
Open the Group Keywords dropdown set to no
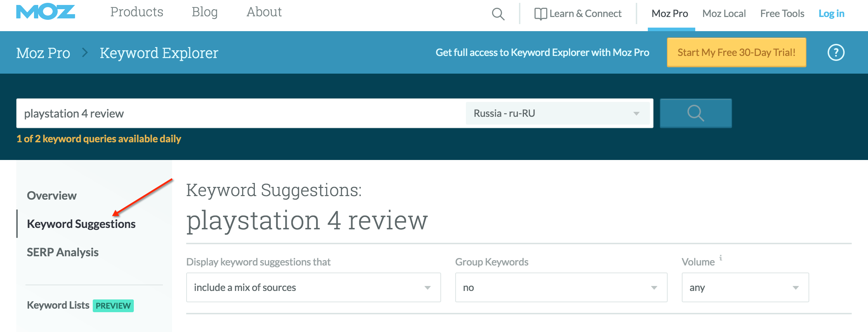click(561, 287)
